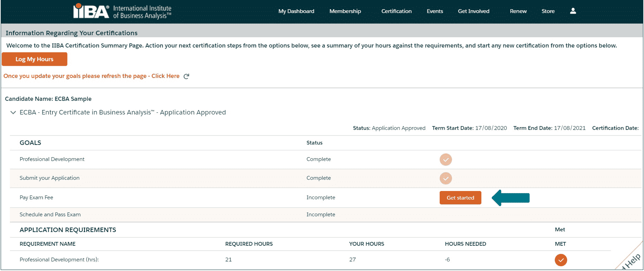Image resolution: width=644 pixels, height=271 pixels.
Task: Click the IIBA logo
Action: (122, 11)
